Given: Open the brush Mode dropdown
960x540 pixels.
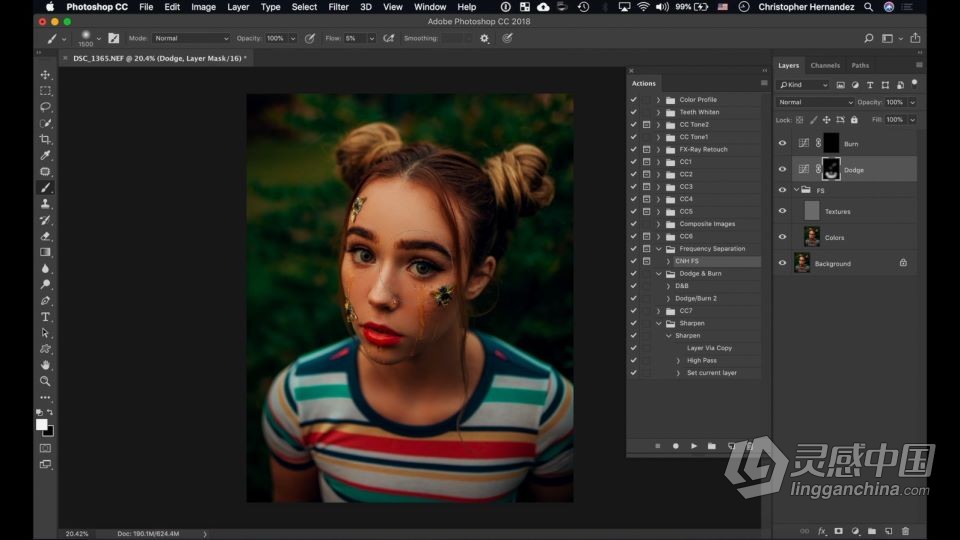Looking at the screenshot, I should pyautogui.click(x=190, y=38).
